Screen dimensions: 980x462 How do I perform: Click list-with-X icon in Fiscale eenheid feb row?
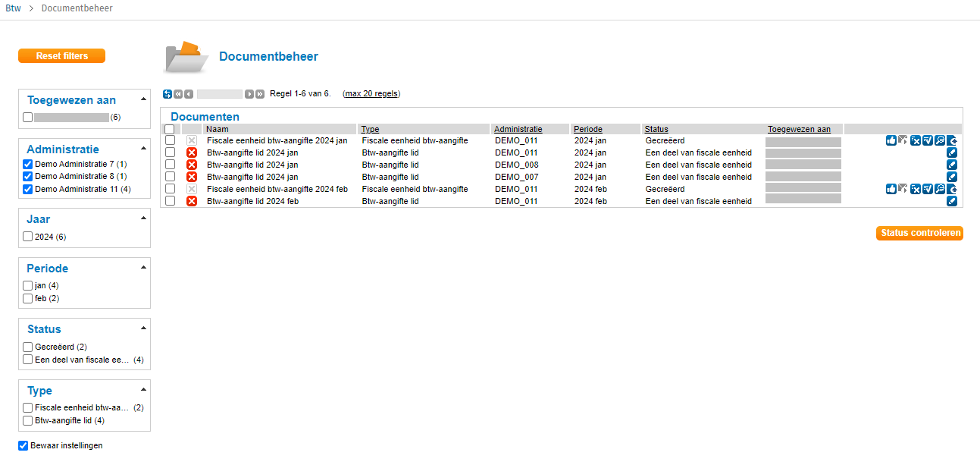point(916,189)
